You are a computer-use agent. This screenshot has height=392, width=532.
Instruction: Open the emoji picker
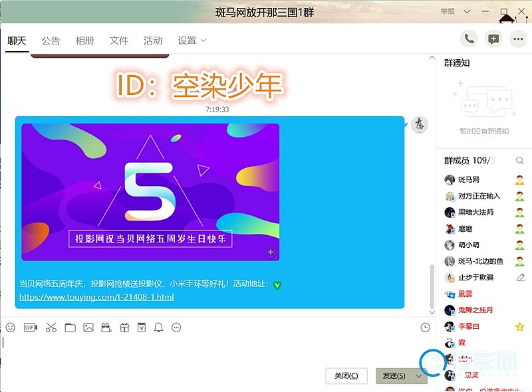[11, 328]
